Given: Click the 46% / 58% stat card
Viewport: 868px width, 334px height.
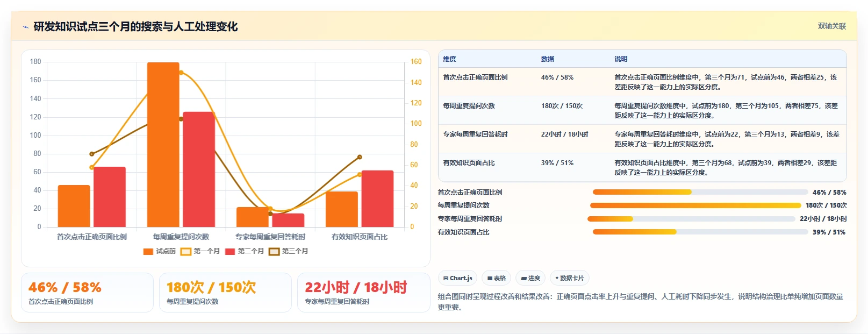Looking at the screenshot, I should [x=87, y=293].
